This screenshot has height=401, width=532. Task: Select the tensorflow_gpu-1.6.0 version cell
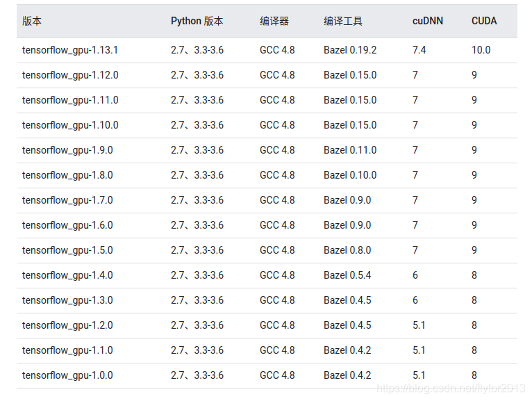(67, 225)
